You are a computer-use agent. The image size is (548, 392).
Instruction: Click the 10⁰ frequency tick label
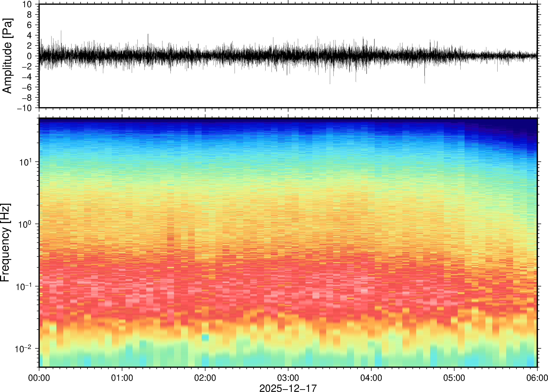pos(25,224)
